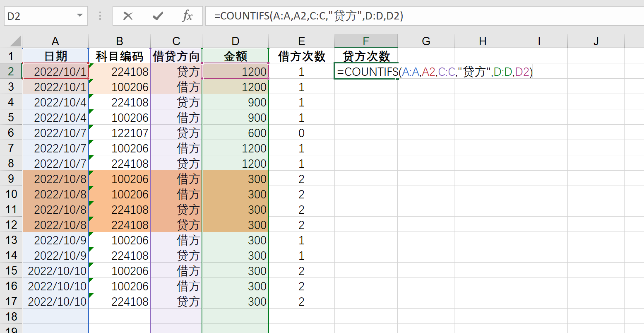The height and width of the screenshot is (333, 644).
Task: Select row 2 header
Action: coord(11,71)
